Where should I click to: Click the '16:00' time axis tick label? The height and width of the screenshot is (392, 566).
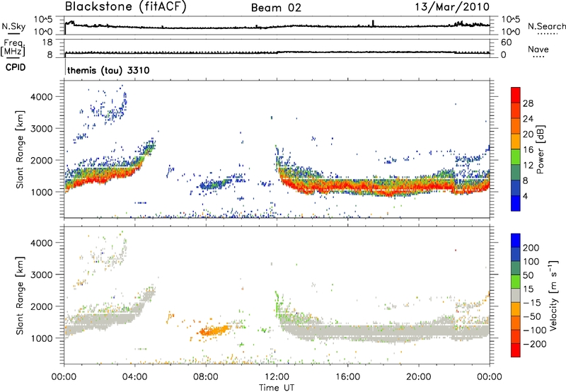pos(347,377)
